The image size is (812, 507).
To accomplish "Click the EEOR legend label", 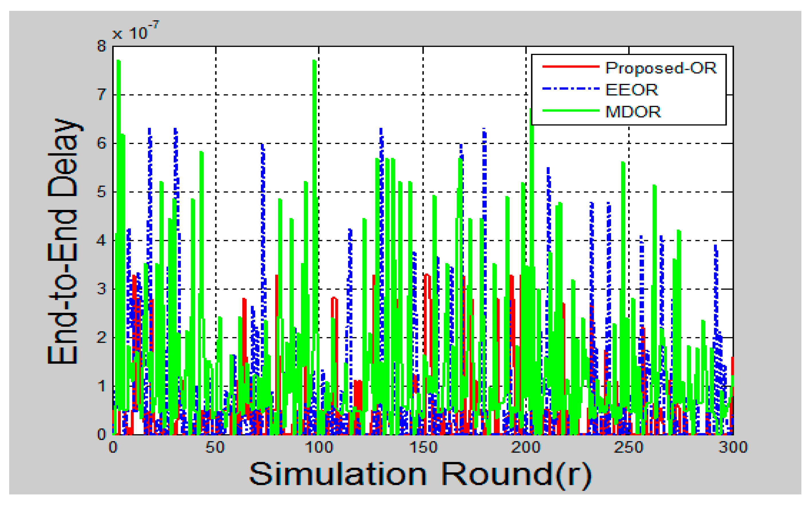I will pos(632,90).
